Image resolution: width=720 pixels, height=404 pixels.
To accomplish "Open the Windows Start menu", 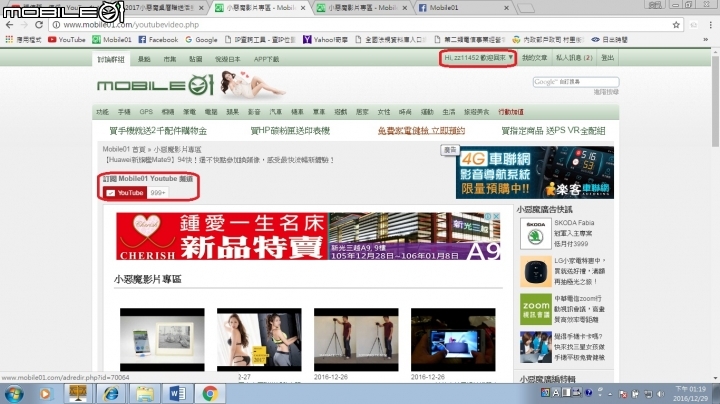I will coord(13,394).
